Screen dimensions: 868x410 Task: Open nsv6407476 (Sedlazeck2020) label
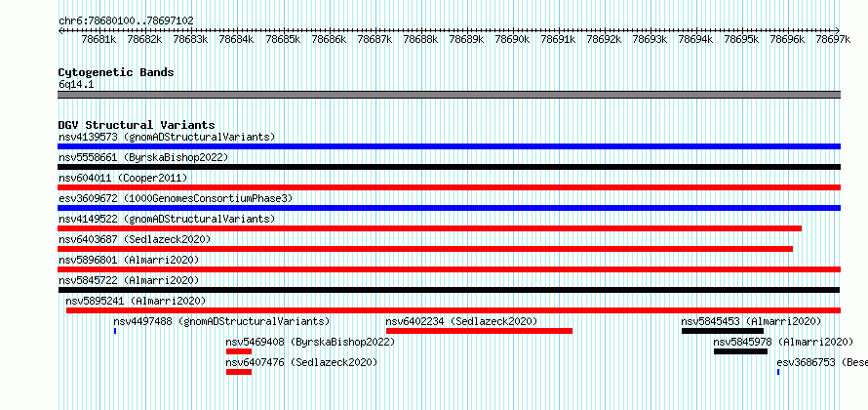tap(301, 362)
